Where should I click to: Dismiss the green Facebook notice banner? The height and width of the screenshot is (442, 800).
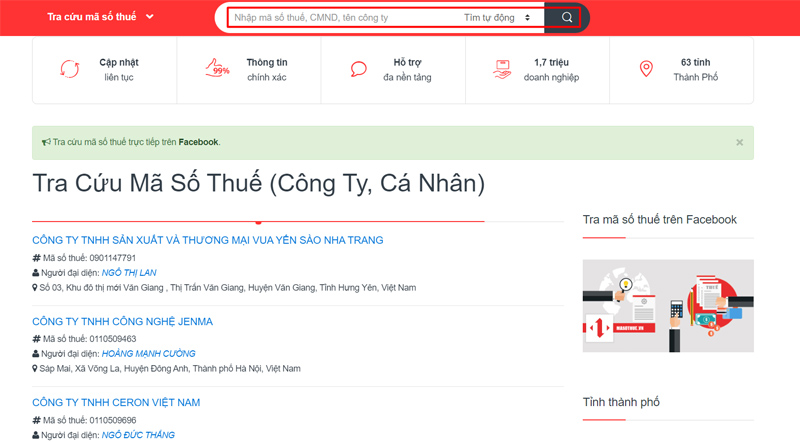[x=739, y=142]
